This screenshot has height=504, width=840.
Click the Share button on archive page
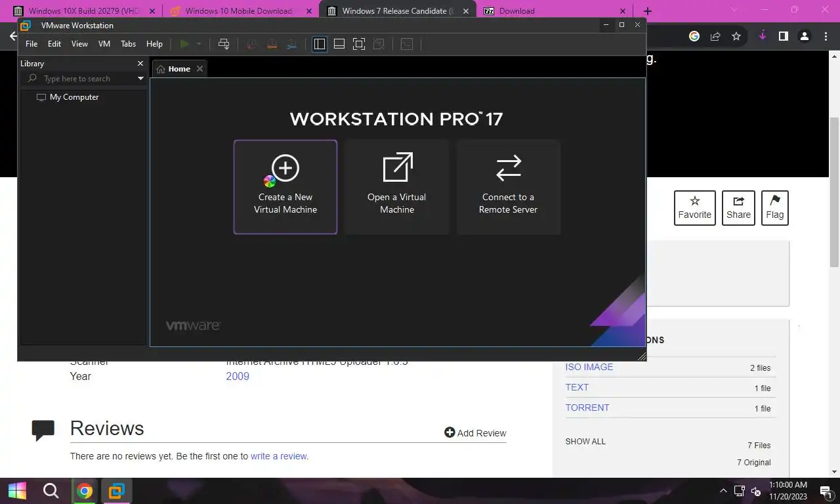738,208
